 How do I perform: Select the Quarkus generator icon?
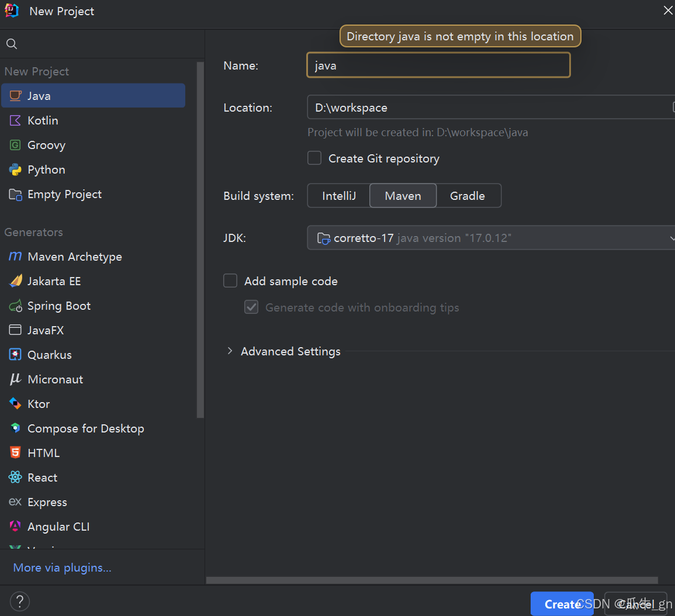click(15, 355)
